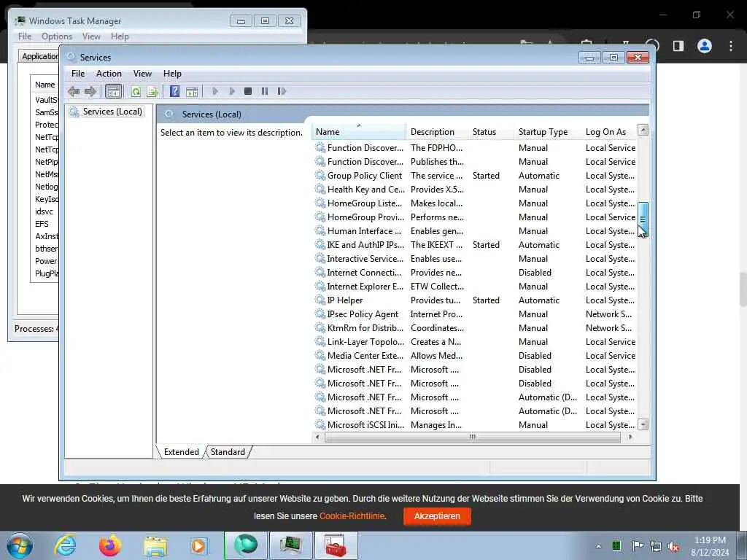Viewport: 747px width, 560px height.
Task: Select the Human Interface ... service row
Action: [x=474, y=231]
